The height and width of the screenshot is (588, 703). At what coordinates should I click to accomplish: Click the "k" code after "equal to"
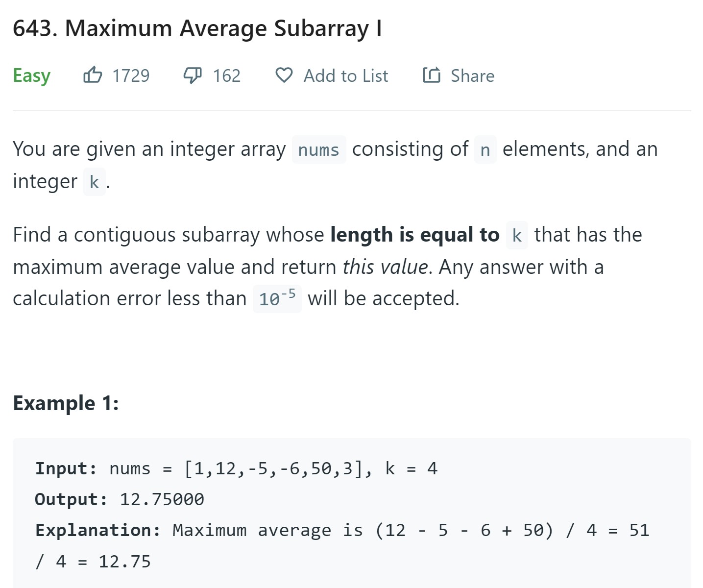click(x=517, y=236)
